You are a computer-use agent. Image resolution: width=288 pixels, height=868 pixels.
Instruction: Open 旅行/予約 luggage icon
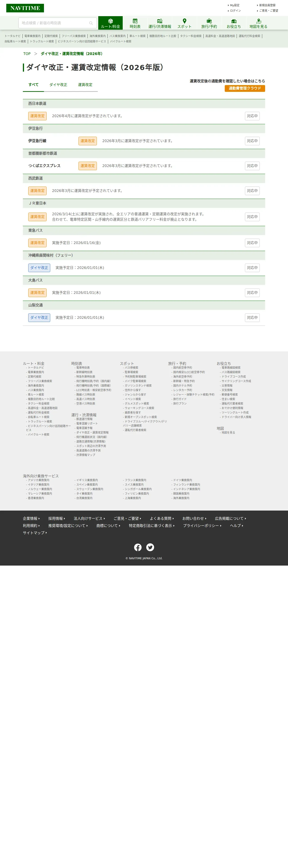(x=209, y=21)
